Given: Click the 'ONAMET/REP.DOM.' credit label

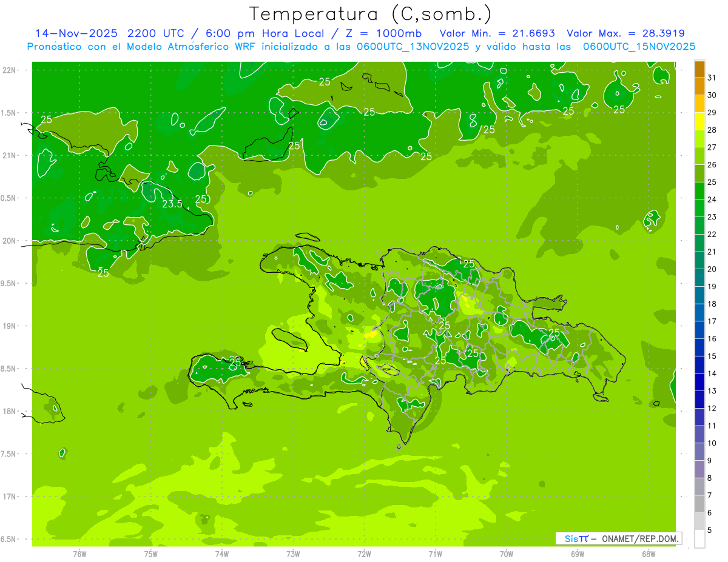Looking at the screenshot, I should tap(641, 538).
